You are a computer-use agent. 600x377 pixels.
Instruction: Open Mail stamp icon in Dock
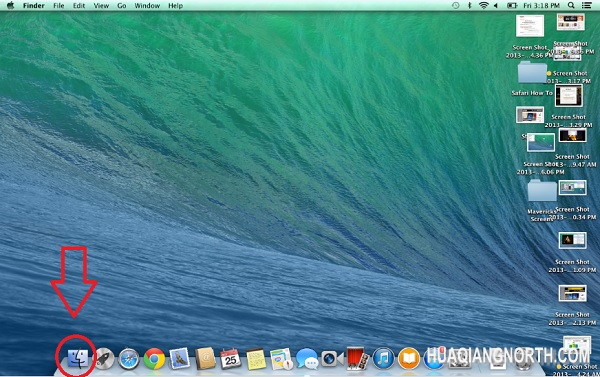tap(179, 358)
